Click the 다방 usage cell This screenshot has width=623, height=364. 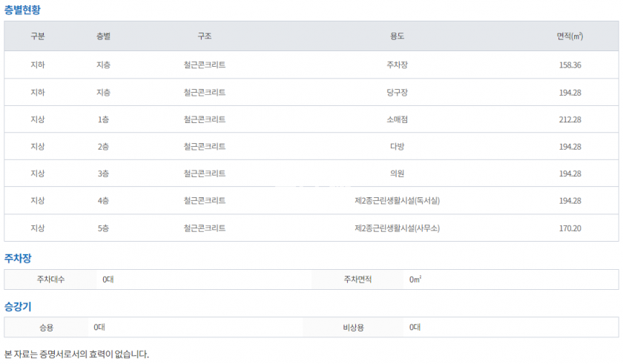[397, 147]
